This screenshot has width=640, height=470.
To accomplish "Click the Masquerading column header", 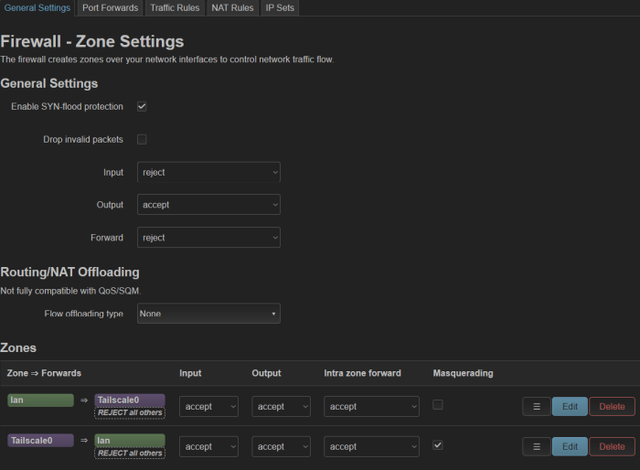I will [x=463, y=373].
